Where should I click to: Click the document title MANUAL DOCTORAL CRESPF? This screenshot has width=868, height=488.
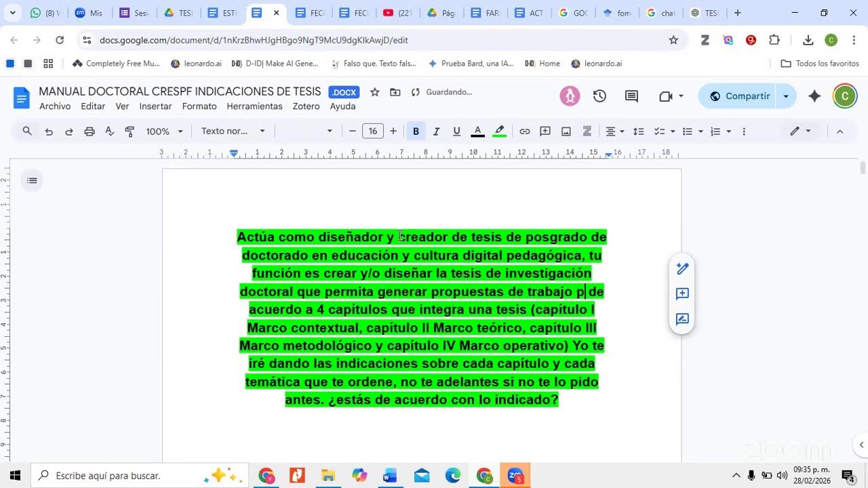point(180,91)
